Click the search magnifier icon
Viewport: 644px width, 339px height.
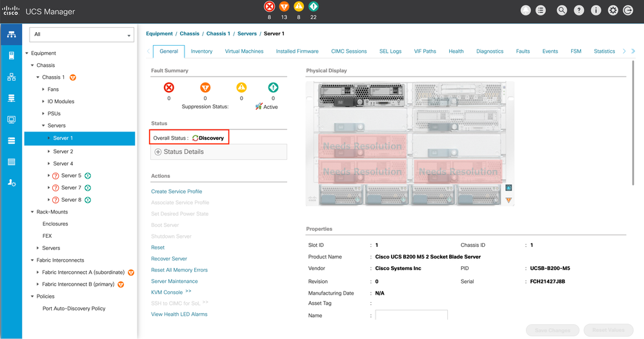[x=562, y=11]
